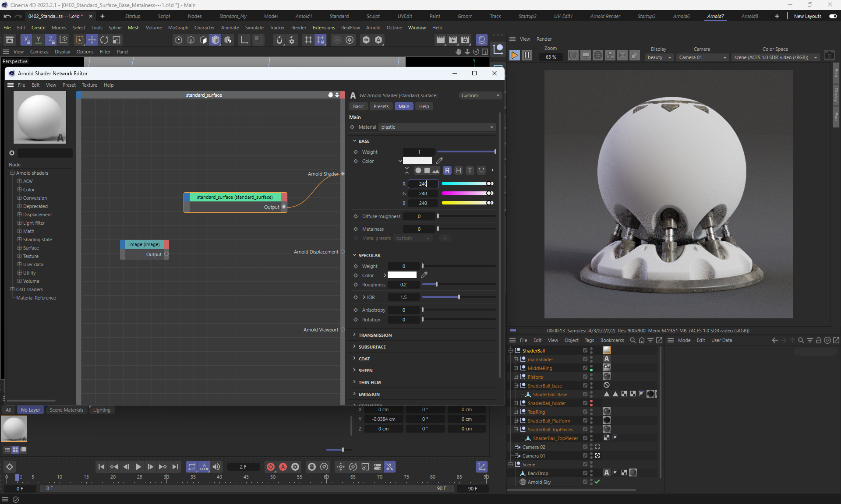The image size is (841, 504).
Task: Pick base color with the eyedropper
Action: [x=439, y=161]
